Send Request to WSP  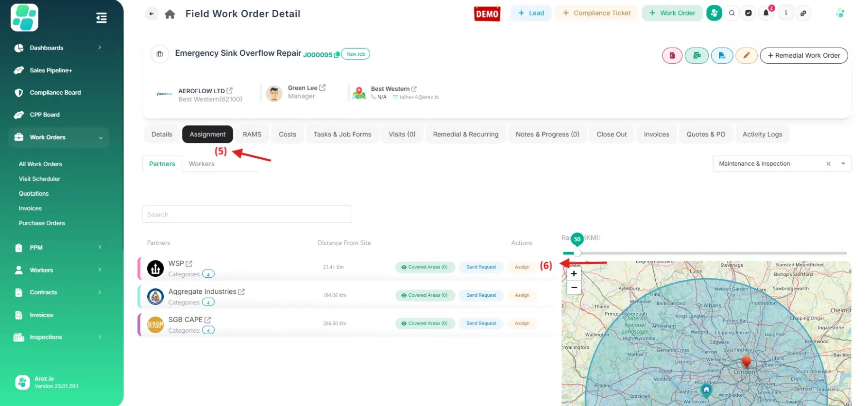[x=481, y=267]
